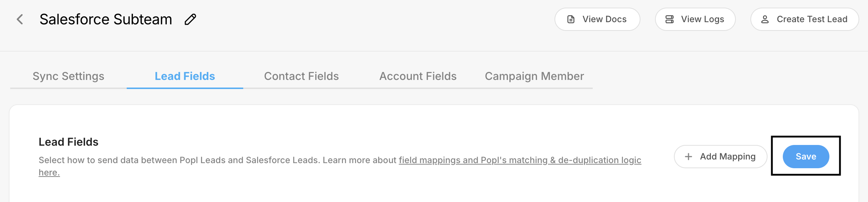Click the underlined "here." link text

49,173
